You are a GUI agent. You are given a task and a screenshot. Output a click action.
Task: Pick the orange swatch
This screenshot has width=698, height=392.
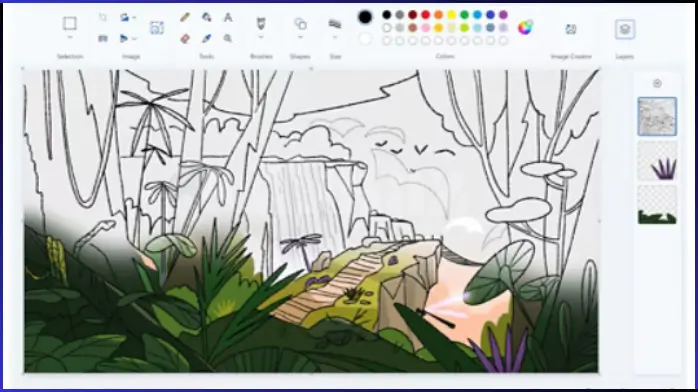point(438,15)
